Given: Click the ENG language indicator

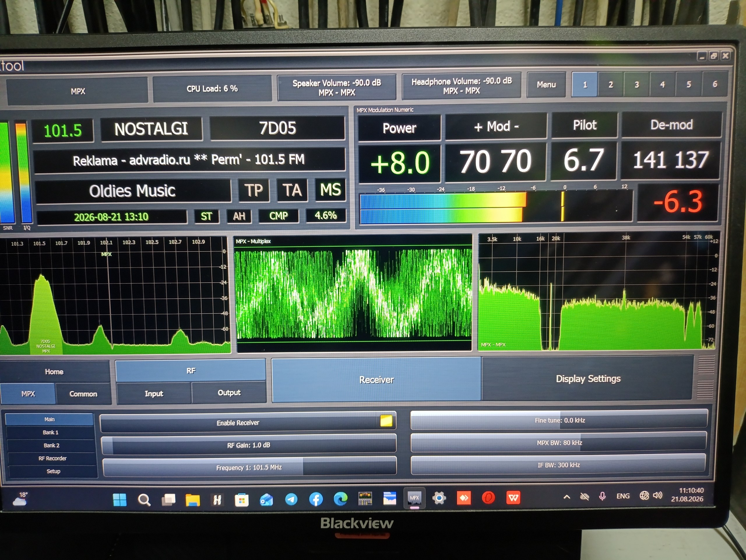Looking at the screenshot, I should point(622,496).
